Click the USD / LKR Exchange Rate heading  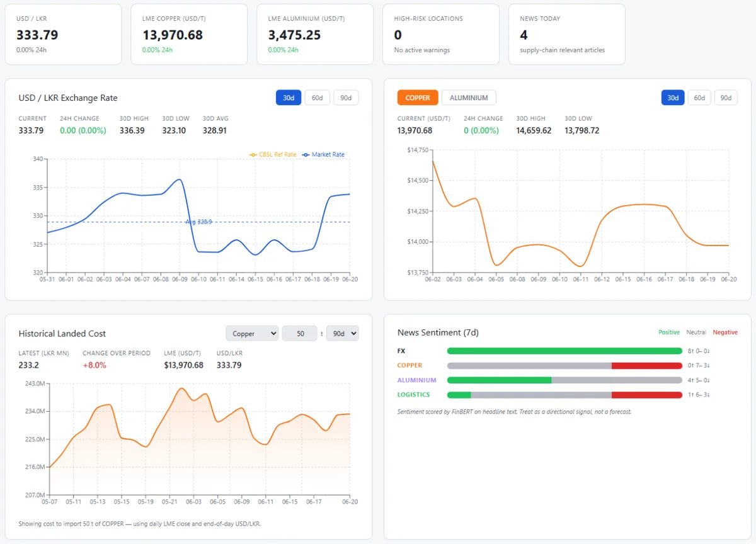68,98
